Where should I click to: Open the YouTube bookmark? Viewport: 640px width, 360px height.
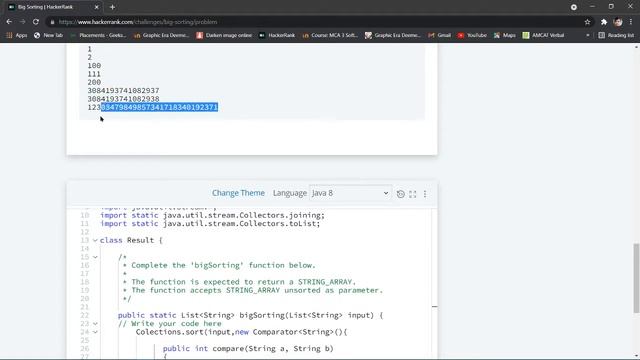472,36
